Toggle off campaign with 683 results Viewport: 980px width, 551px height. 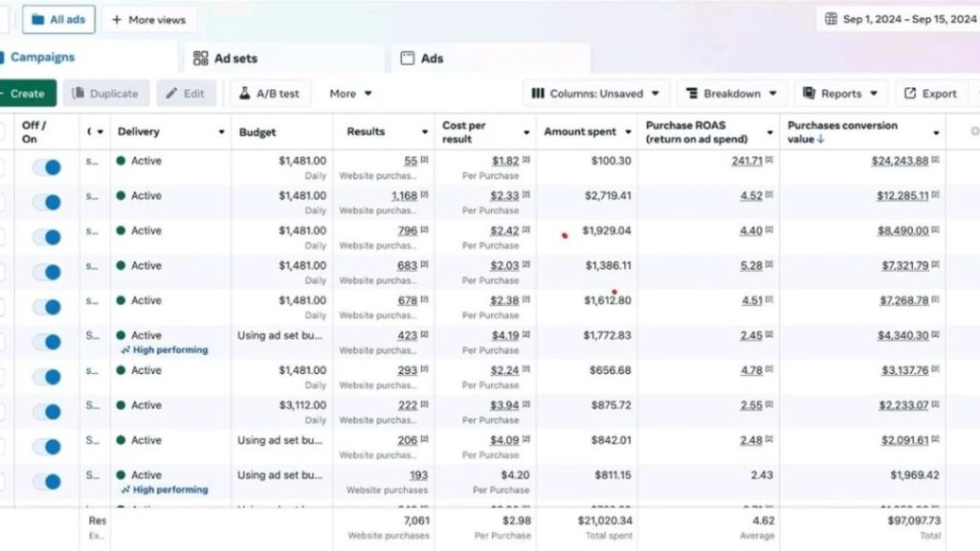pyautogui.click(x=47, y=273)
